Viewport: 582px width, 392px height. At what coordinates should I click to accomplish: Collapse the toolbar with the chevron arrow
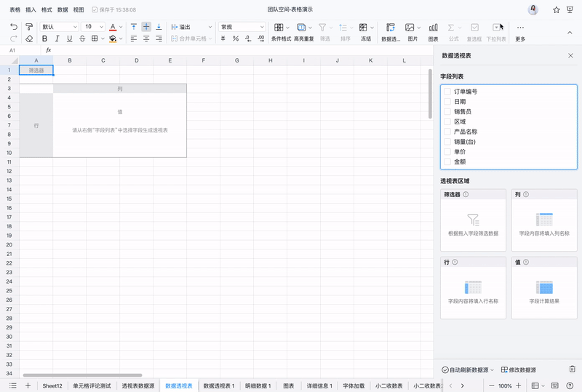[570, 33]
